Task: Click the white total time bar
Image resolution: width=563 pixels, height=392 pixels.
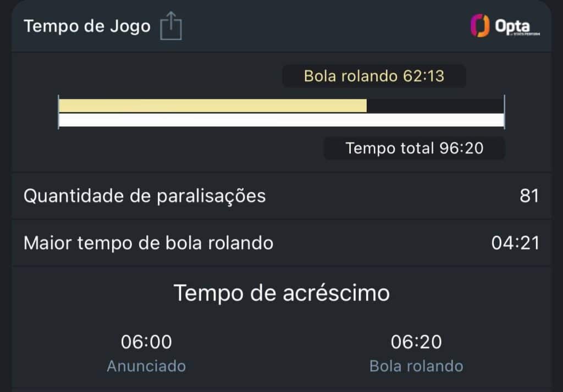Action: coord(281,120)
